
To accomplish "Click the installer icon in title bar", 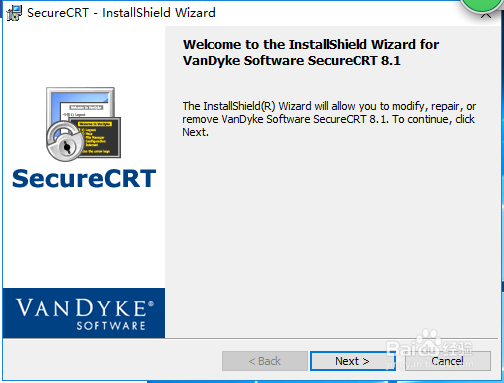I will tap(14, 13).
